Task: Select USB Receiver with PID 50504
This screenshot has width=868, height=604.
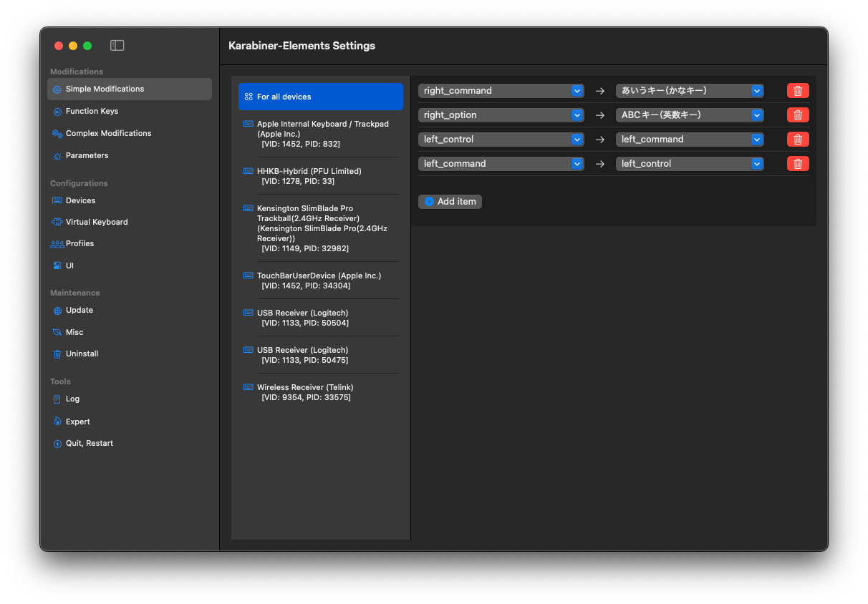Action: coord(321,318)
